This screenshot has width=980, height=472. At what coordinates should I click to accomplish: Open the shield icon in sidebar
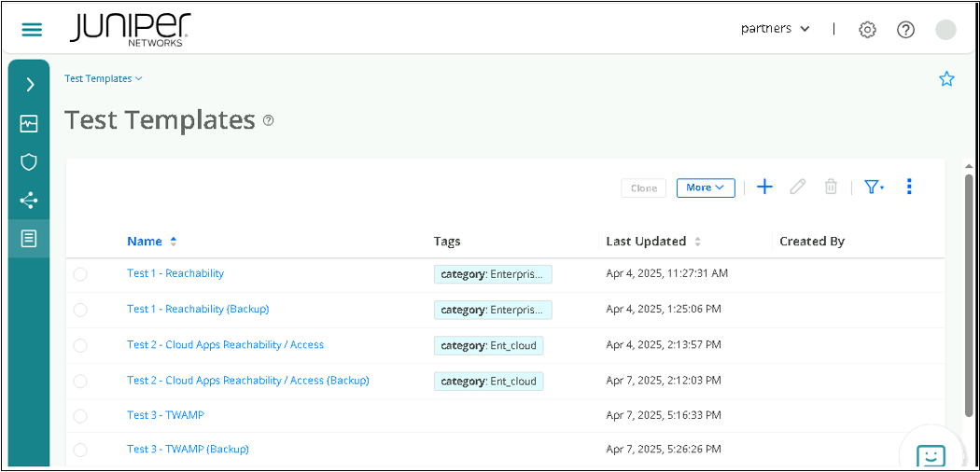coord(29,162)
